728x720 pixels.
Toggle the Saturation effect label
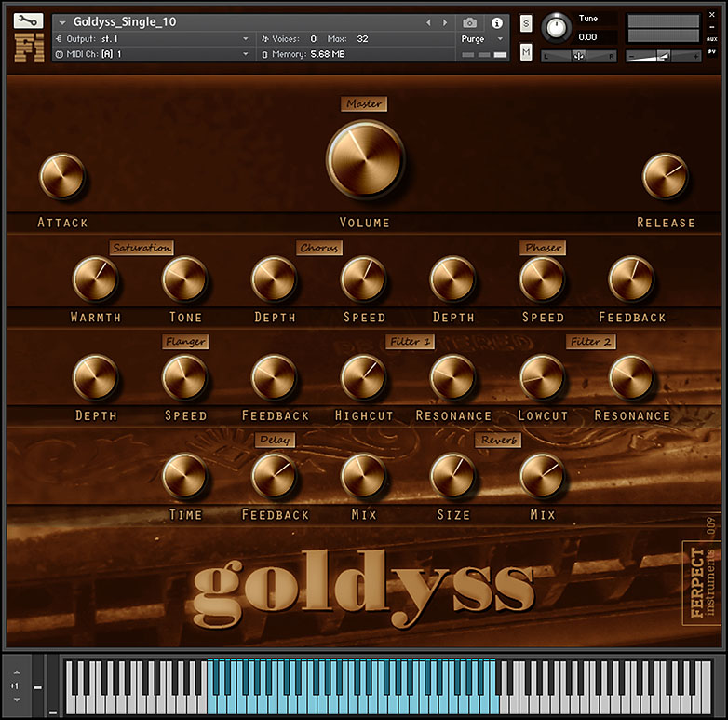(x=142, y=248)
